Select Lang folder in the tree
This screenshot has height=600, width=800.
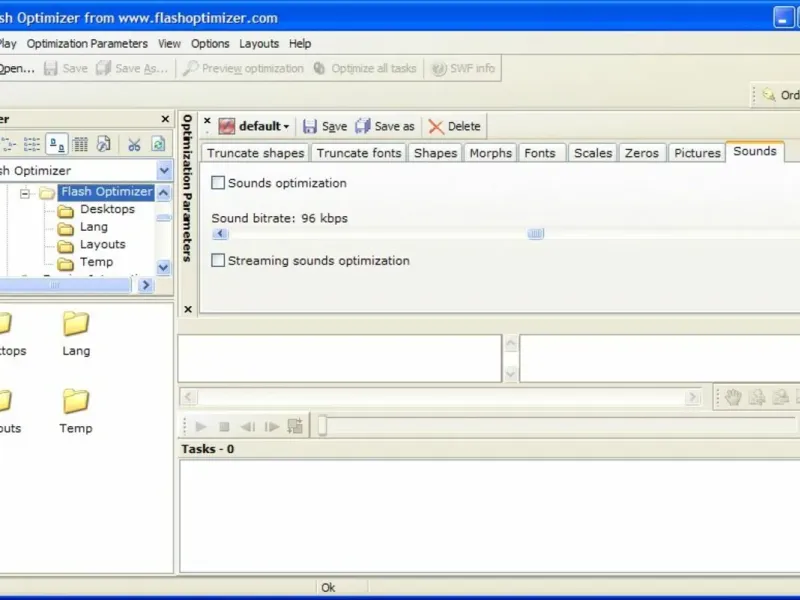(94, 227)
